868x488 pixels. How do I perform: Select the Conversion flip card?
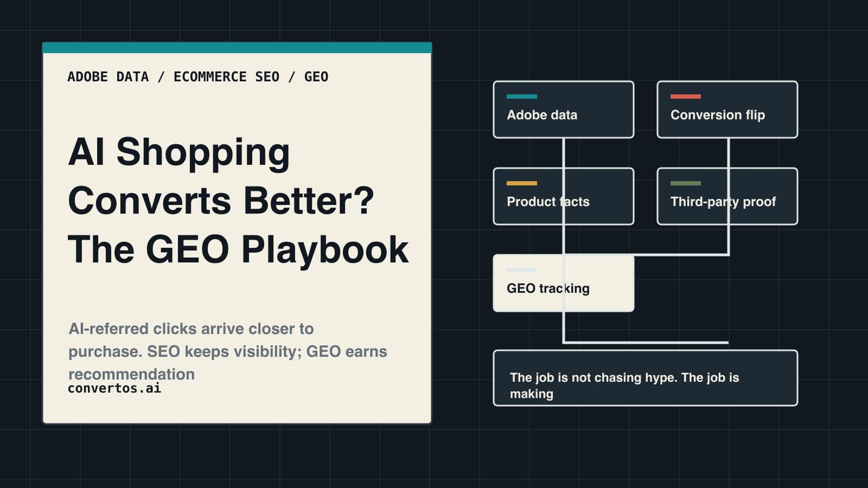click(727, 110)
